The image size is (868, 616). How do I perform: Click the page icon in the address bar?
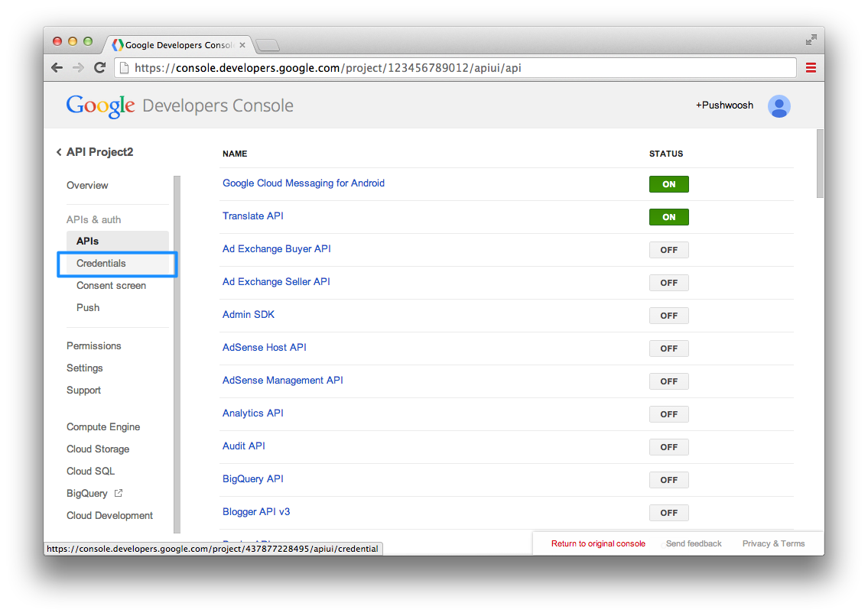click(125, 68)
